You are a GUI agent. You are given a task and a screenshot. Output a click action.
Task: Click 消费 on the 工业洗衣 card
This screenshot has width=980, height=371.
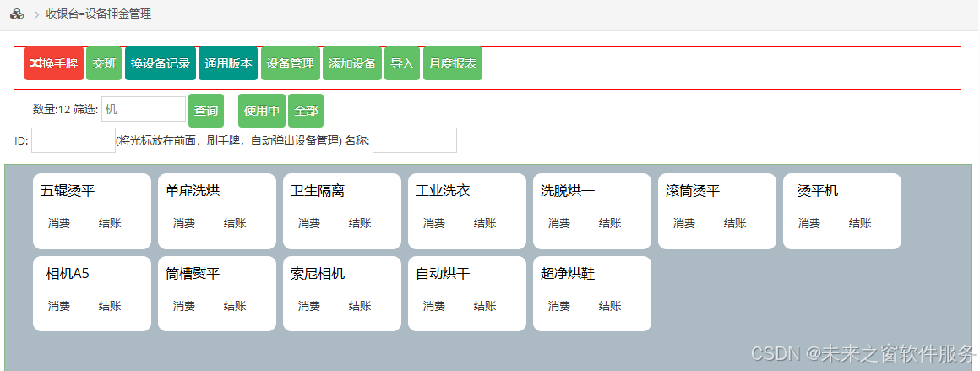pyautogui.click(x=433, y=223)
